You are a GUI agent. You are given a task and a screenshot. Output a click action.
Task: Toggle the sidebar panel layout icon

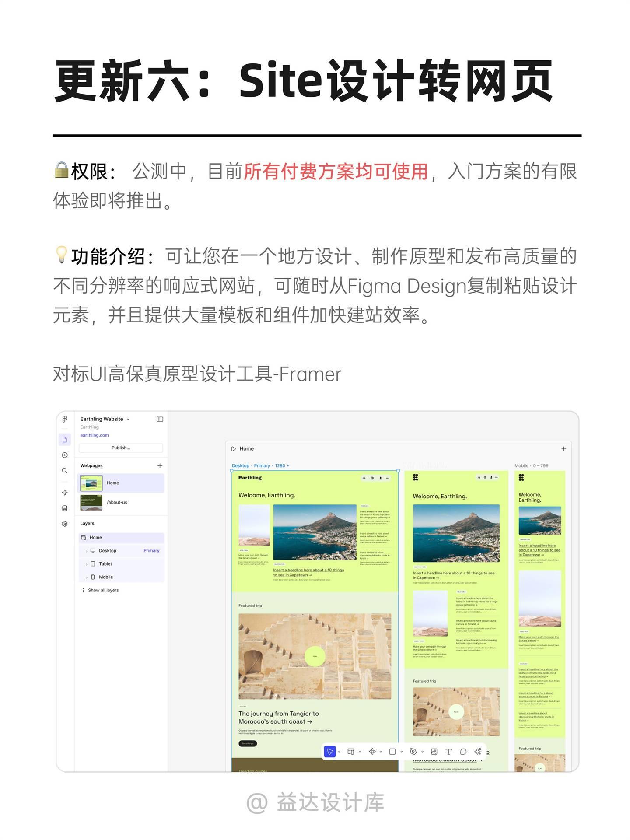click(x=160, y=419)
